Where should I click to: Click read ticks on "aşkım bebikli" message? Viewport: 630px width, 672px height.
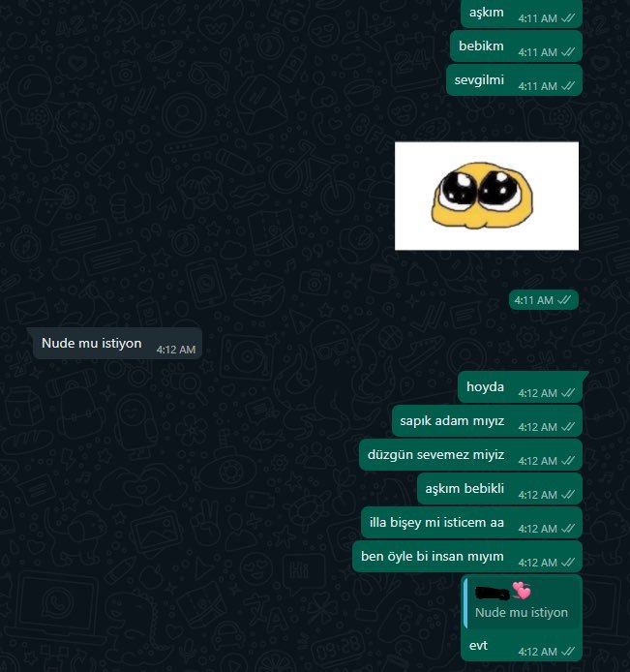[568, 494]
